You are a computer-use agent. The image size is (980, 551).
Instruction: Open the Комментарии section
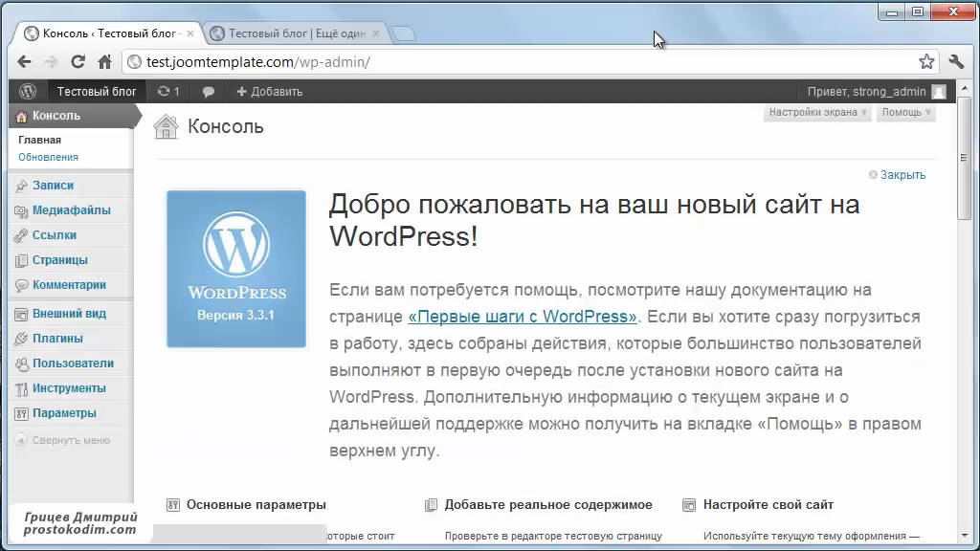pyautogui.click(x=71, y=285)
